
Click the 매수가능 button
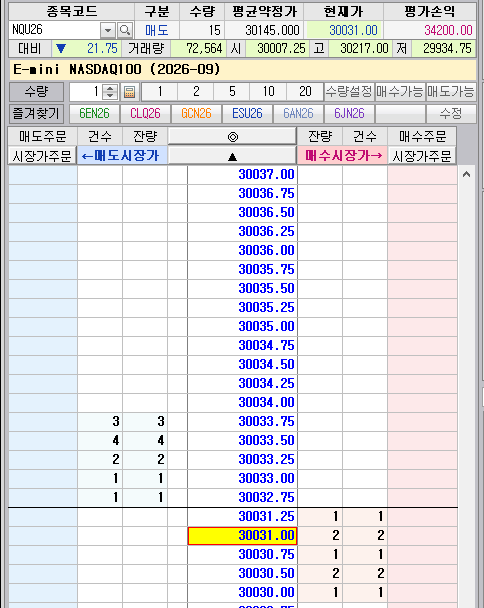pos(400,92)
